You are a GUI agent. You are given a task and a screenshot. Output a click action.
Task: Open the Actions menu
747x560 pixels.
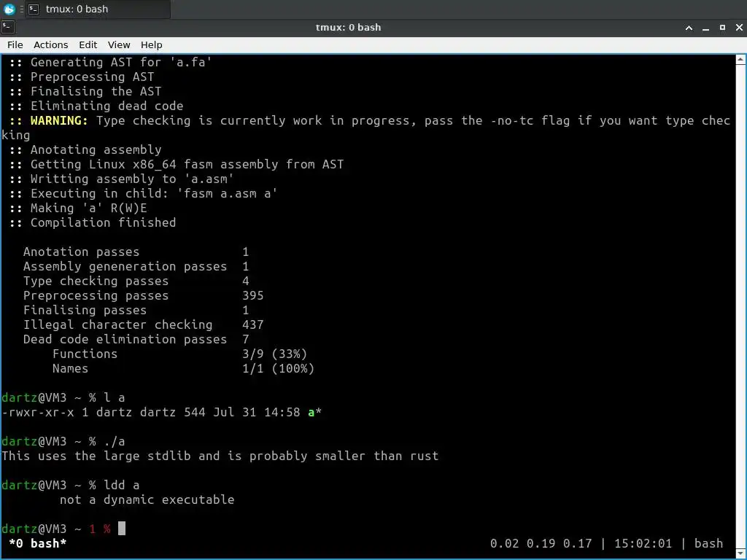pyautogui.click(x=50, y=44)
